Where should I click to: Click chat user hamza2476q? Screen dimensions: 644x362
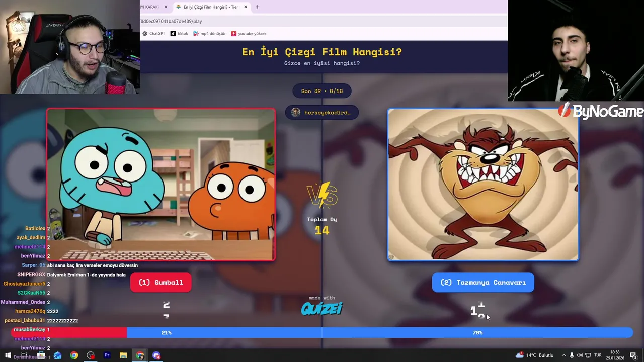point(30,311)
